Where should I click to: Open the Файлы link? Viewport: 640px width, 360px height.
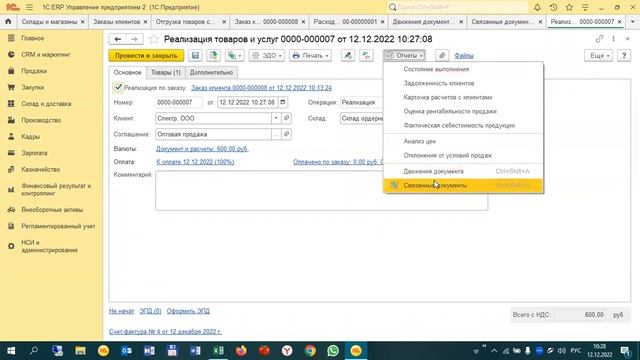[464, 56]
